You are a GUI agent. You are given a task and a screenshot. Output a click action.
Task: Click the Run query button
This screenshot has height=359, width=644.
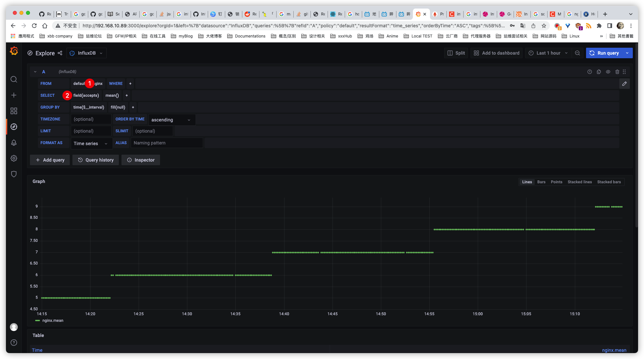(x=604, y=53)
